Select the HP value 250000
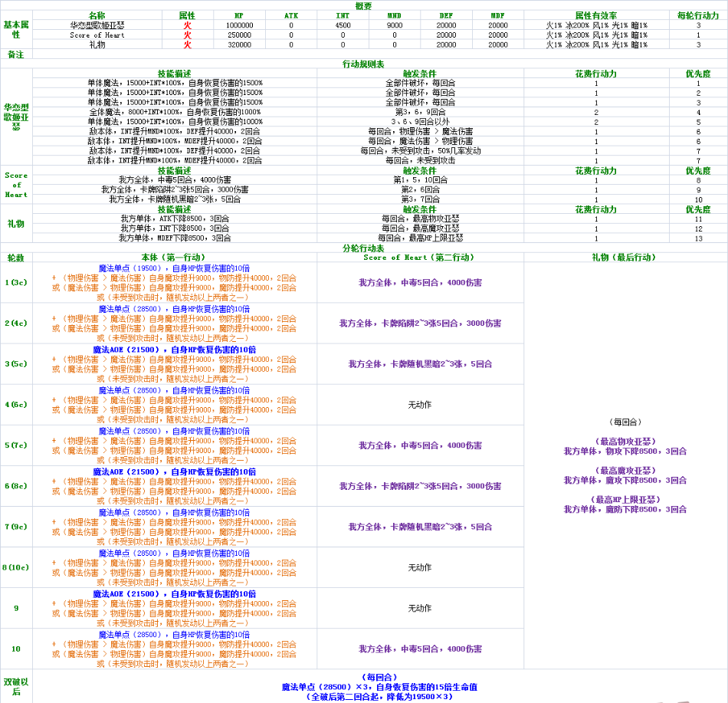The image size is (728, 703). click(239, 34)
